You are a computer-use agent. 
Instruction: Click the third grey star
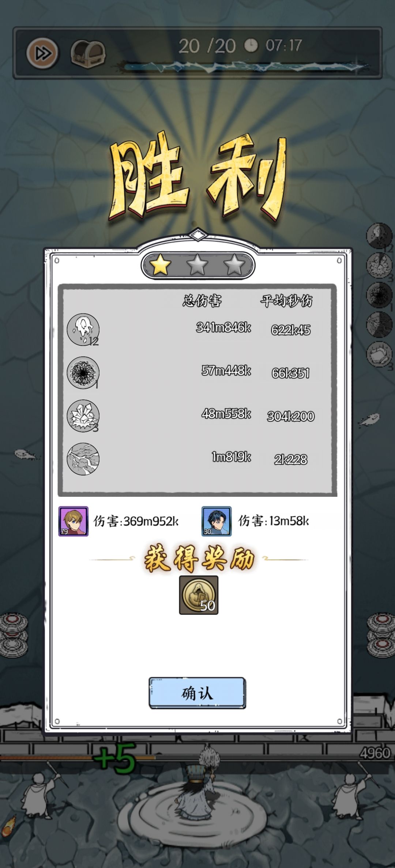[234, 264]
